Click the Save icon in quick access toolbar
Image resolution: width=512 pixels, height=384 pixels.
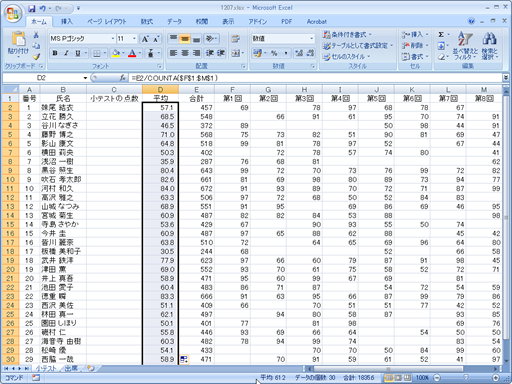pyautogui.click(x=32, y=8)
